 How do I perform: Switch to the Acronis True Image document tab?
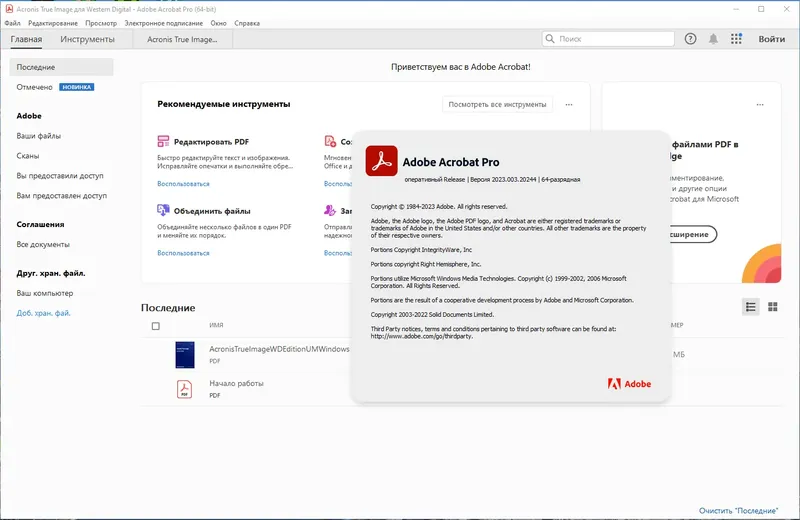click(182, 39)
